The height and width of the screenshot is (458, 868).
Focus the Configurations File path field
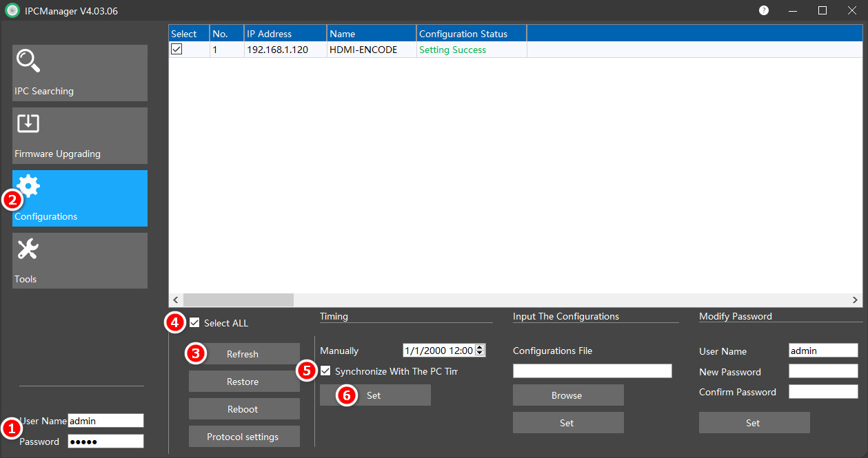[x=592, y=371]
